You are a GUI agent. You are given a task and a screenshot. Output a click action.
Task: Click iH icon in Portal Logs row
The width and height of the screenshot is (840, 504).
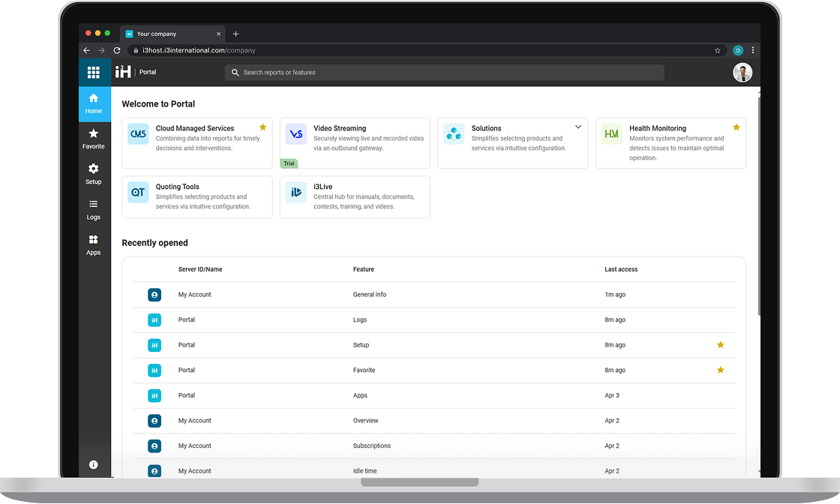coord(154,319)
